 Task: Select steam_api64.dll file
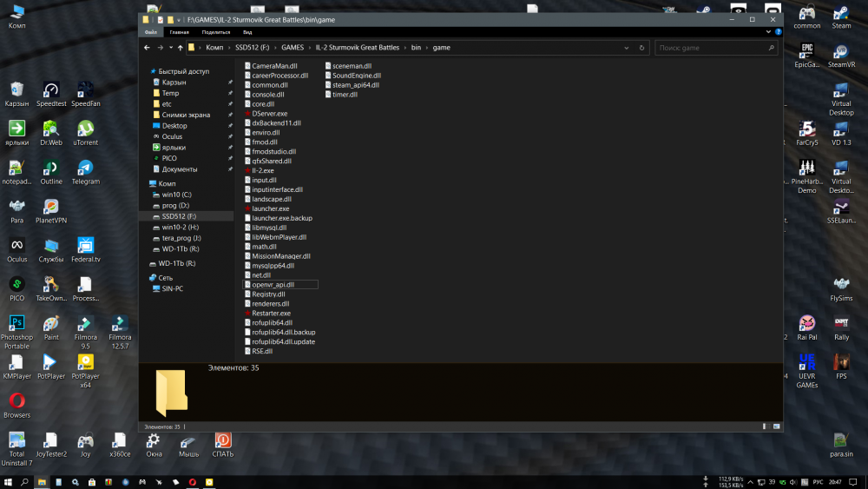point(352,85)
